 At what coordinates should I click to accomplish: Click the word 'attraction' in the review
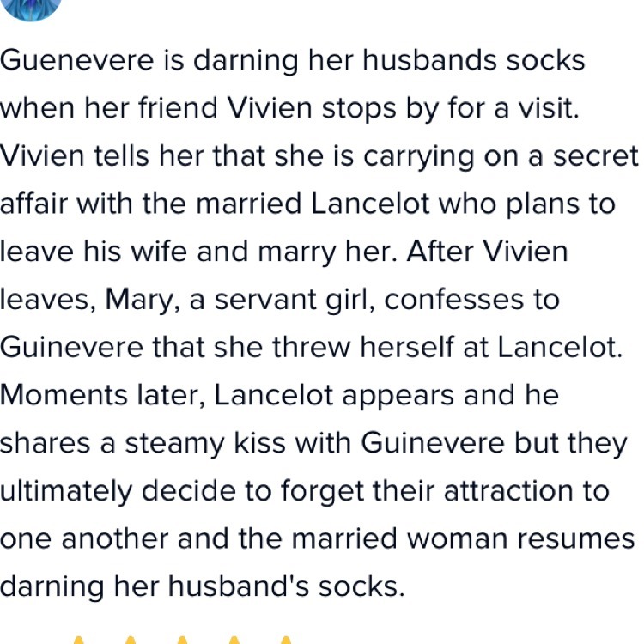(x=502, y=492)
